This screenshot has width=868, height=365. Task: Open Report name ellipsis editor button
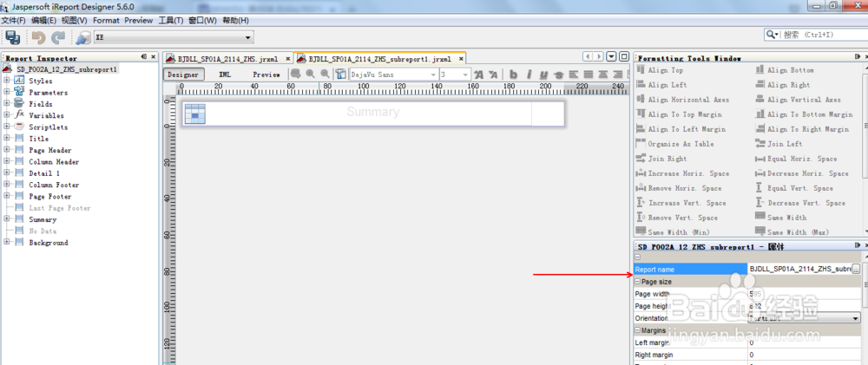click(x=857, y=270)
